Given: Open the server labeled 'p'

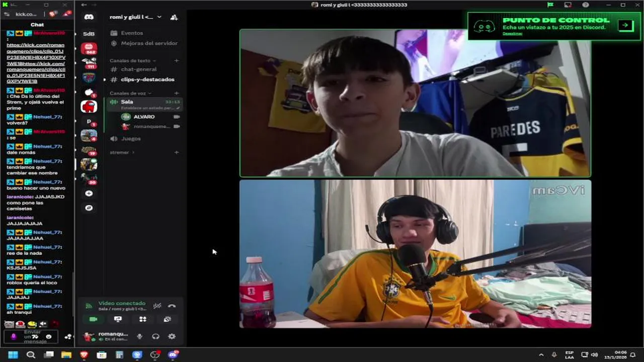Looking at the screenshot, I should tap(89, 121).
